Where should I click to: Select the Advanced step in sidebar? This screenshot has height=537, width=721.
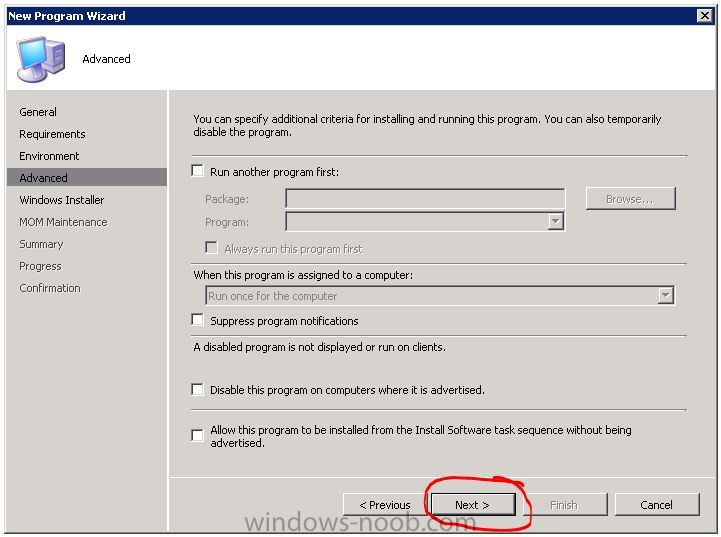(x=87, y=177)
